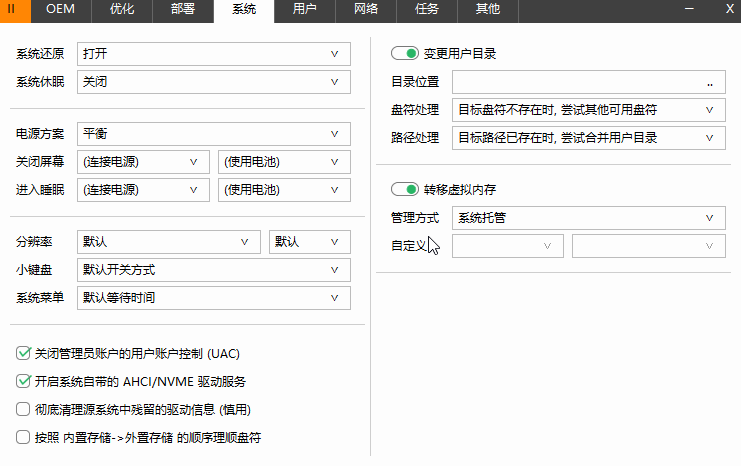This screenshot has width=741, height=466.
Task: Enable 彻底清理源系统中残留的驱动信息 checkbox
Action: click(x=24, y=409)
